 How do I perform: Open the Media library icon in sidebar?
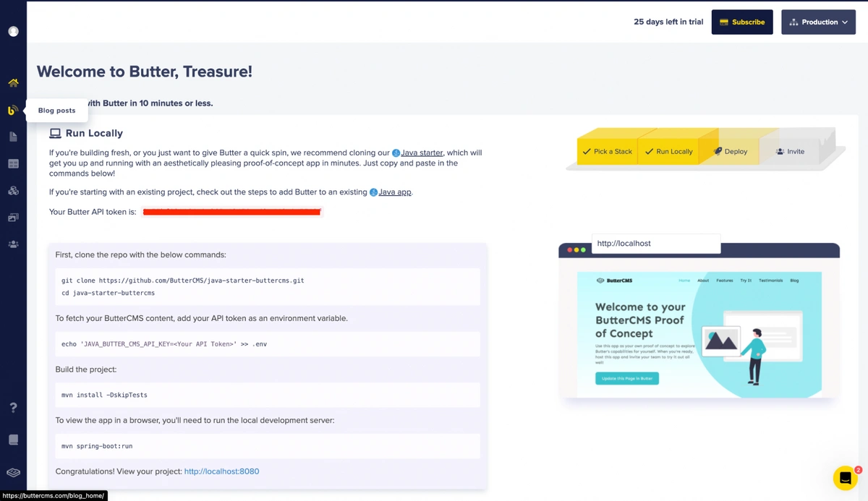coord(13,218)
